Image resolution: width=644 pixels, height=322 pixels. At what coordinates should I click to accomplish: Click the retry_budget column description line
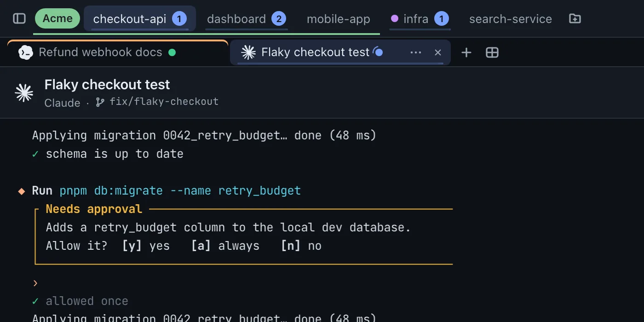228,227
